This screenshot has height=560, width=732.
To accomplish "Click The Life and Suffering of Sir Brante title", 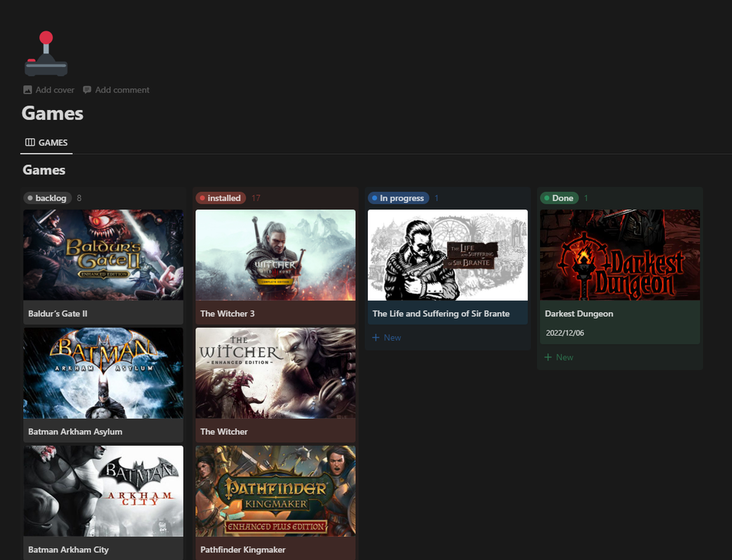I will [x=441, y=314].
